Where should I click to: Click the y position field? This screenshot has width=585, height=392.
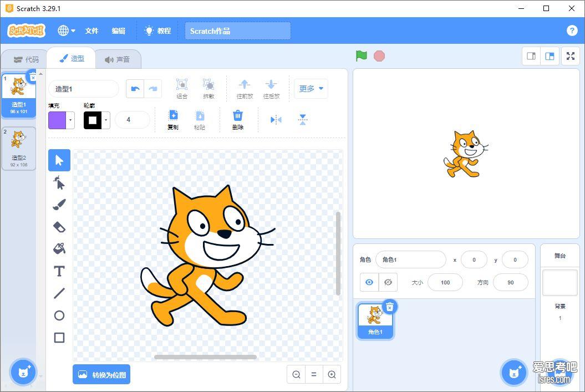[x=515, y=259]
